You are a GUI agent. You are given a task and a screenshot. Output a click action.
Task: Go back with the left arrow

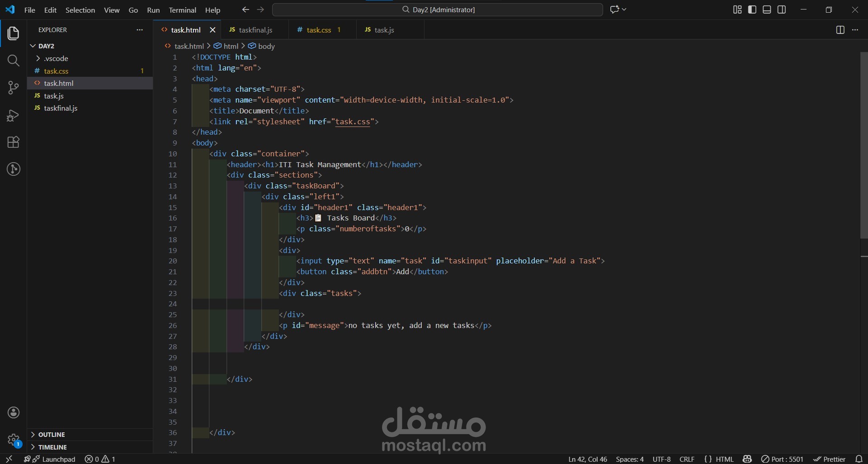coord(245,9)
